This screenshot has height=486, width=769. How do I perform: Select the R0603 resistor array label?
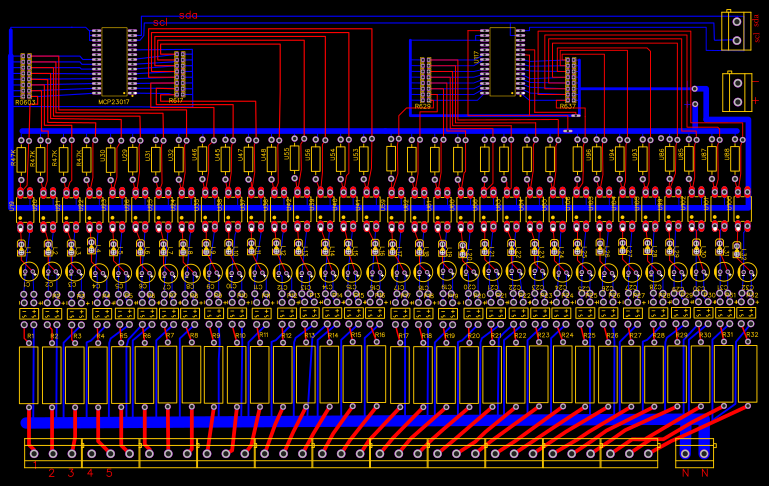(25, 103)
